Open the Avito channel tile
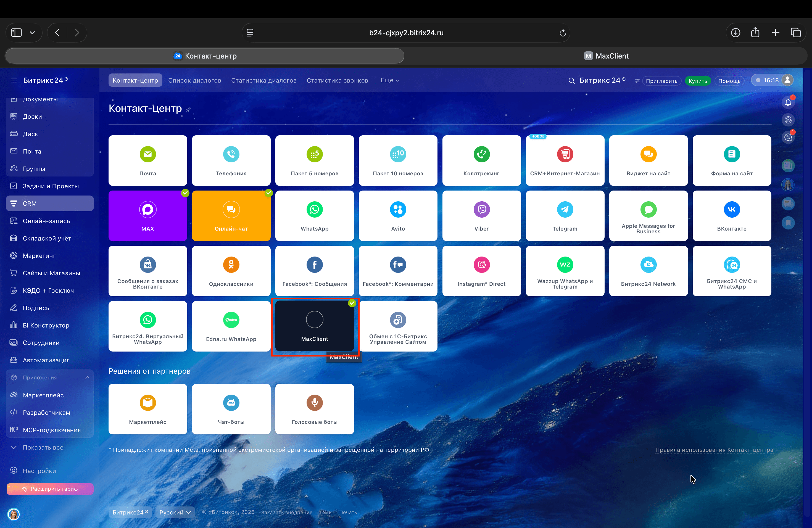Viewport: 812px width, 528px height. point(398,216)
